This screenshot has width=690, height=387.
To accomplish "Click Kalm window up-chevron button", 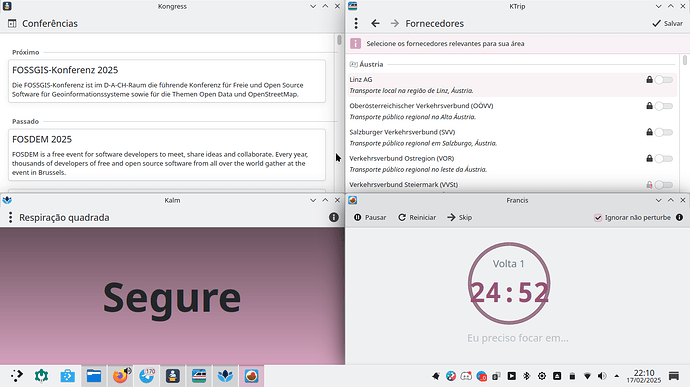I will point(325,200).
